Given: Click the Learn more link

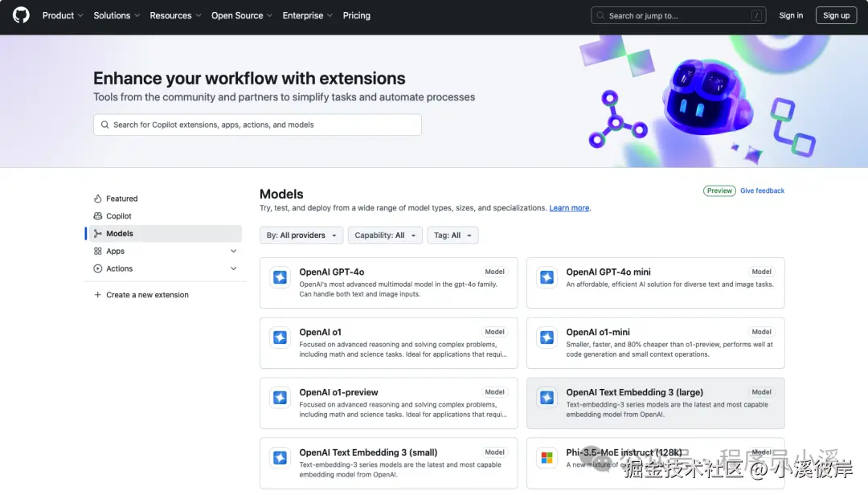Looking at the screenshot, I should click(569, 208).
